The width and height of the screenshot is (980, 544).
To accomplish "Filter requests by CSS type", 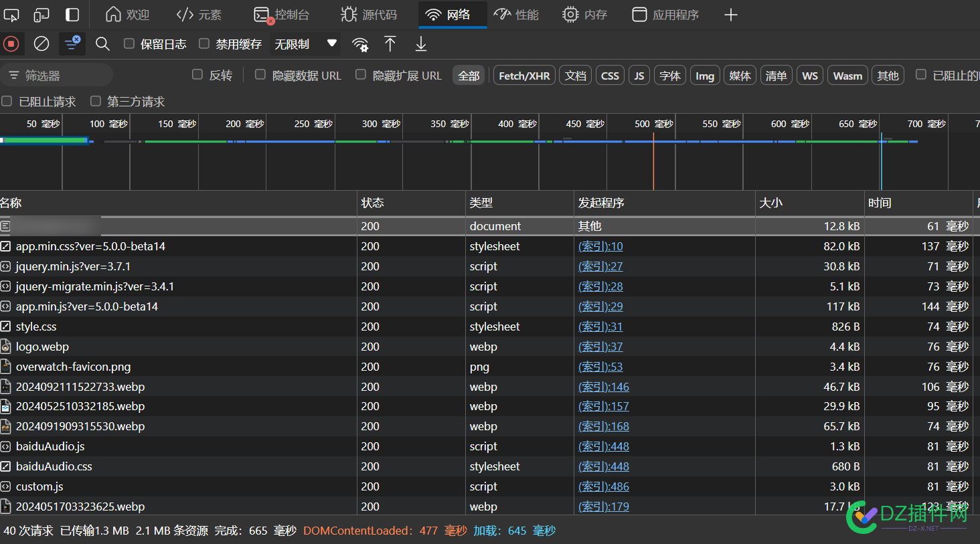I will [610, 76].
